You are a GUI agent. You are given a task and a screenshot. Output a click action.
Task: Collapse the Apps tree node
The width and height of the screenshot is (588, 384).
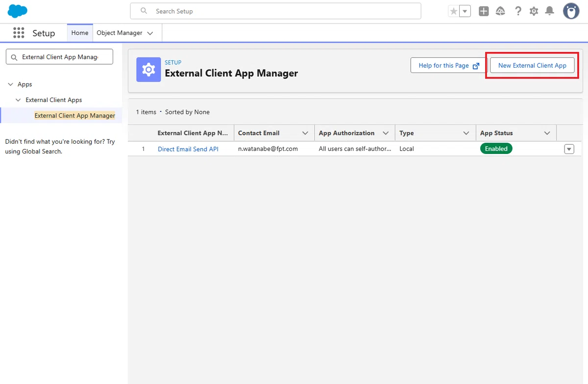11,84
